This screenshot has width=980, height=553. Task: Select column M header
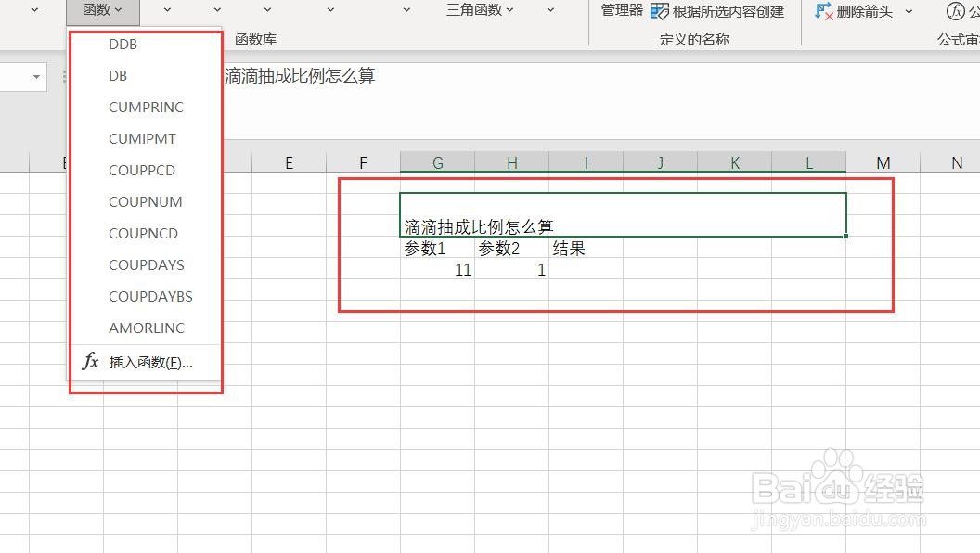point(883,162)
